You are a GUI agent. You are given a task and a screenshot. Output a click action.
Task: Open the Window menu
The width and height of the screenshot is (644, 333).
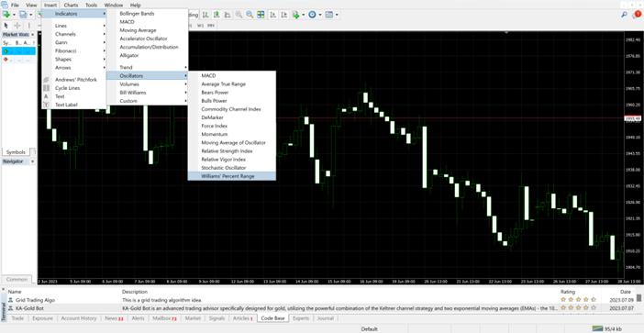click(114, 5)
